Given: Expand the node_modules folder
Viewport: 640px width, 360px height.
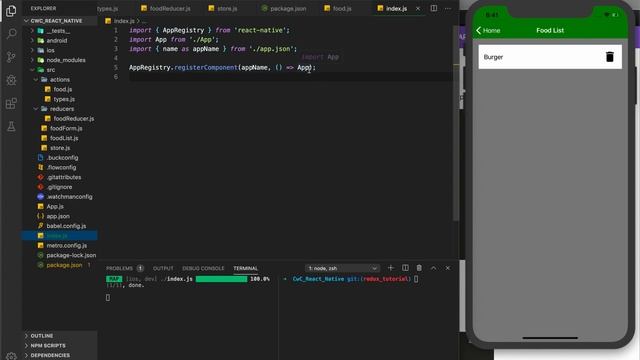Looking at the screenshot, I should point(66,60).
